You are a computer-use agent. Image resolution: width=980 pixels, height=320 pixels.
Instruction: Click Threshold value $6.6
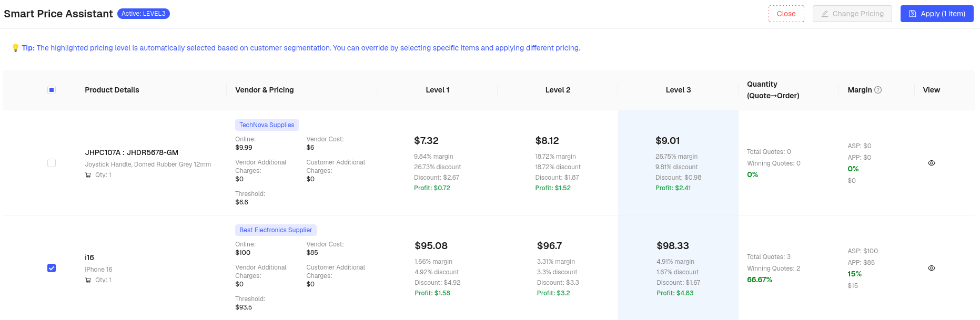(241, 202)
